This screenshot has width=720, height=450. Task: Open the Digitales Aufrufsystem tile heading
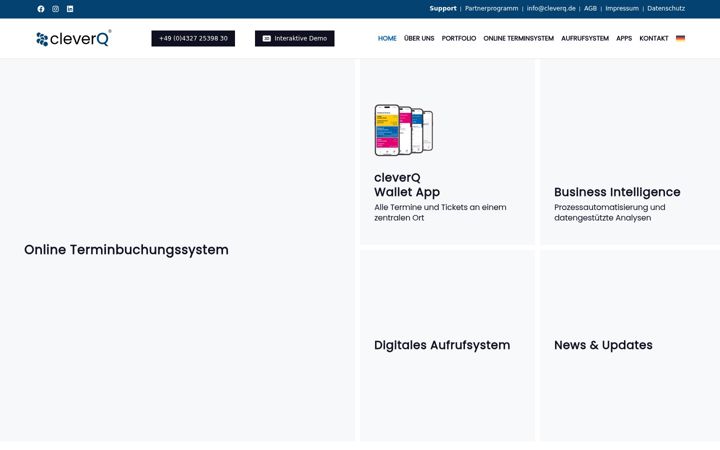442,345
